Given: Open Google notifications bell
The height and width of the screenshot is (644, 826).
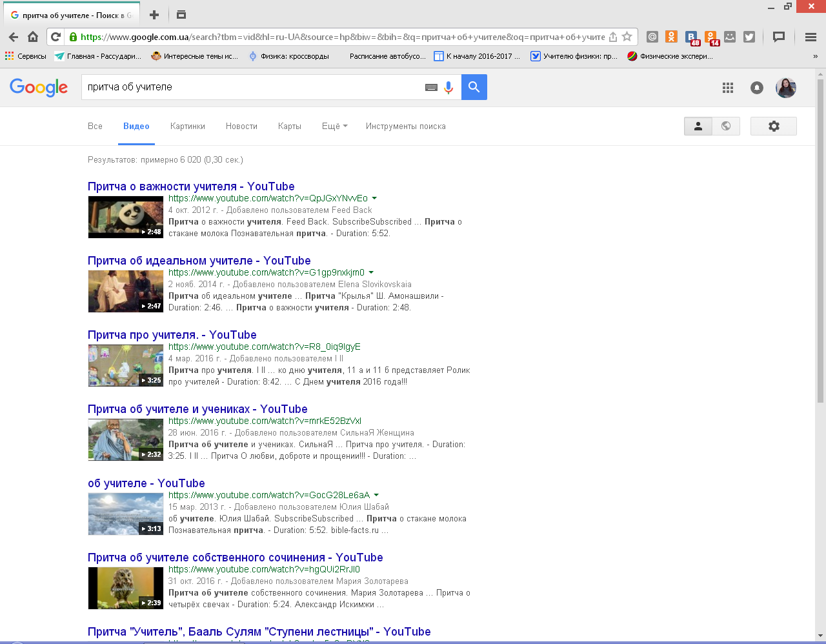Looking at the screenshot, I should click(757, 88).
